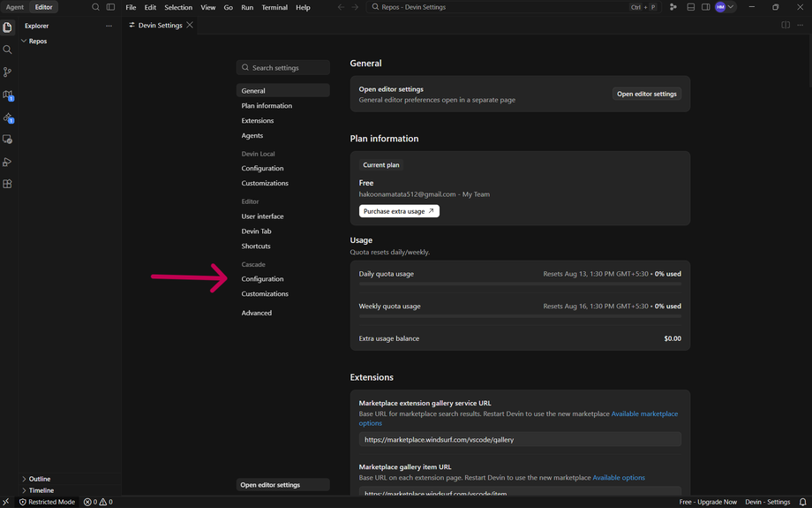Show errors and warnings counts in status bar
The image size is (812, 508).
[98, 502]
